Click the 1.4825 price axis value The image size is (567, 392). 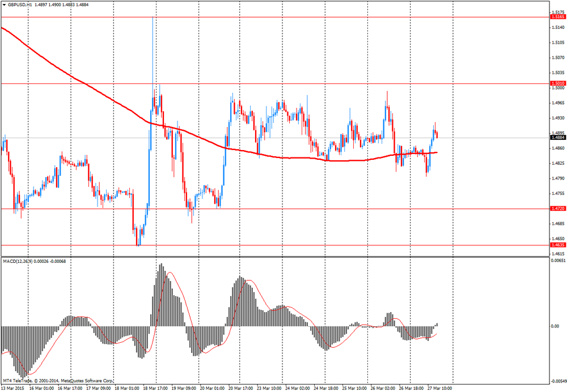pyautogui.click(x=558, y=163)
